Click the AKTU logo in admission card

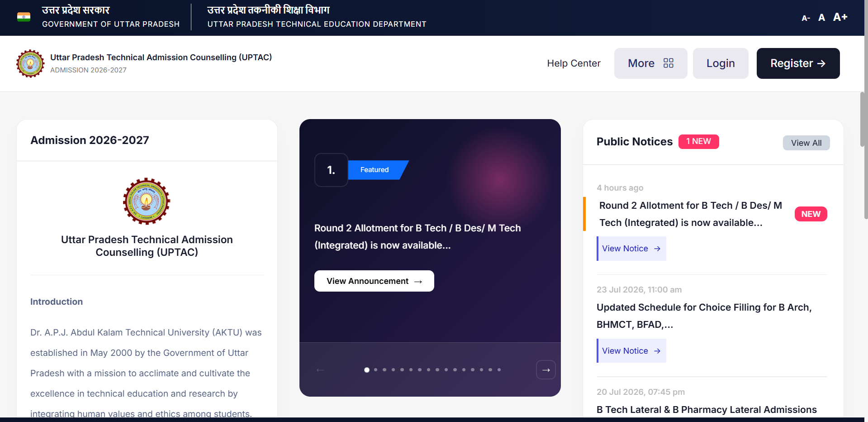147,201
